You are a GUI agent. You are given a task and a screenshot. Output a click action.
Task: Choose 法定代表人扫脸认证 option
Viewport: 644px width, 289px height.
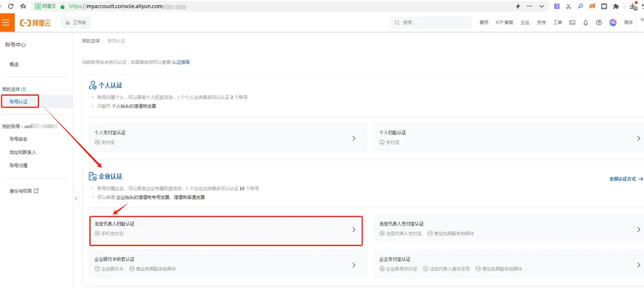tap(225, 231)
